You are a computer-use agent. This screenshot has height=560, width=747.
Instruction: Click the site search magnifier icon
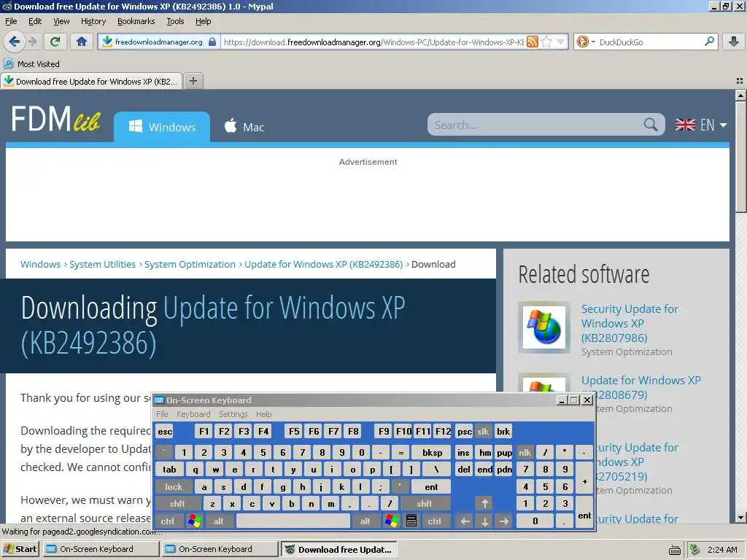coord(651,125)
